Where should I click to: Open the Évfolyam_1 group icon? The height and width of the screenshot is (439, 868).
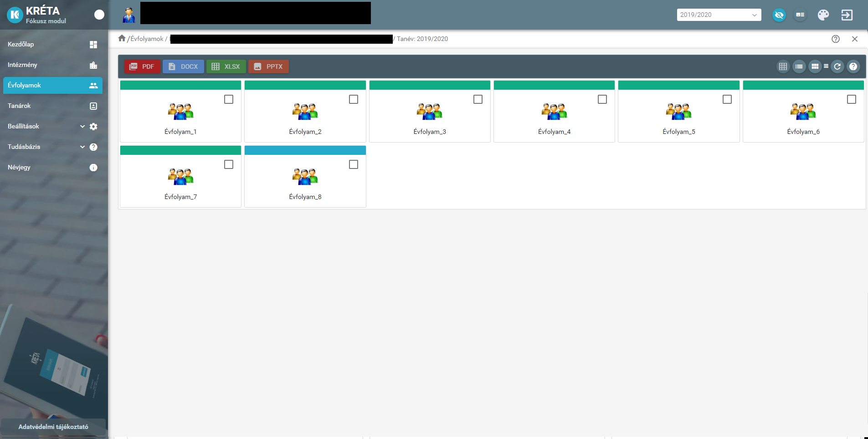coord(181,112)
